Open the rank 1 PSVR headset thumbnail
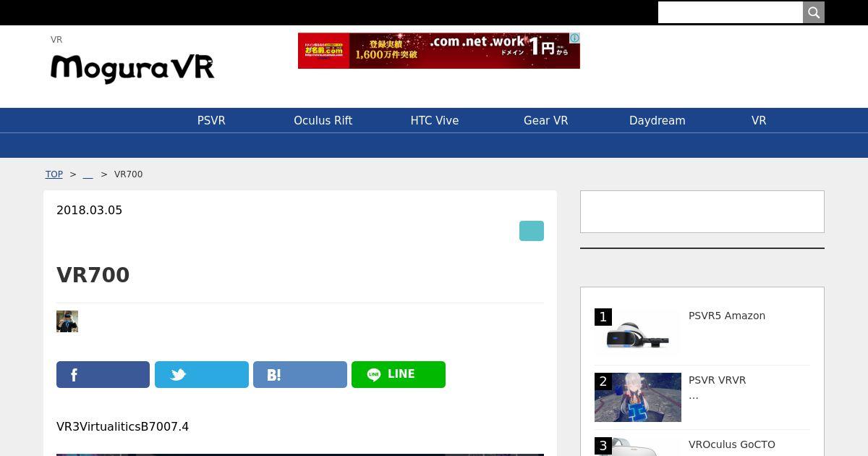Viewport: 868px width, 456px height. click(638, 332)
